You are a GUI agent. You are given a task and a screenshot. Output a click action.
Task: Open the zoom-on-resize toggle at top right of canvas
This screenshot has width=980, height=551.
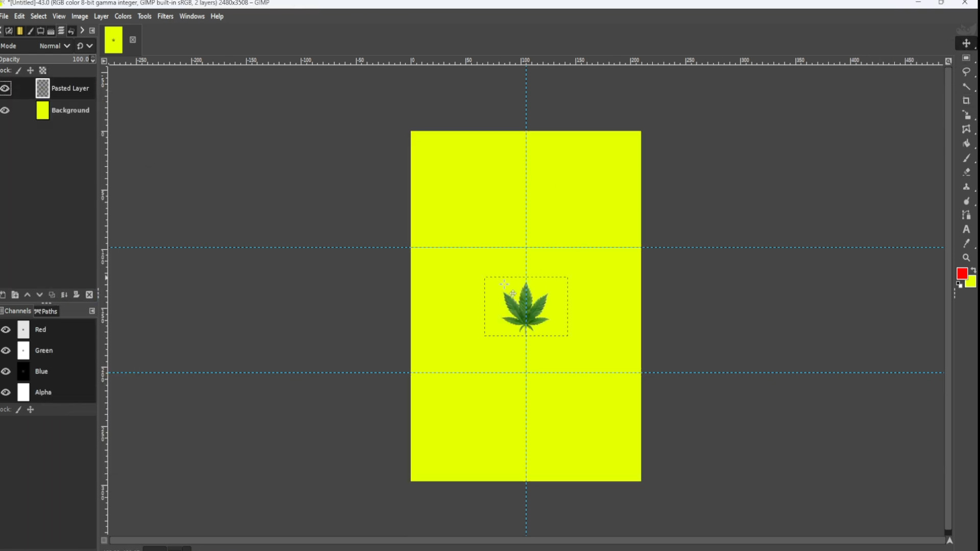click(x=948, y=61)
